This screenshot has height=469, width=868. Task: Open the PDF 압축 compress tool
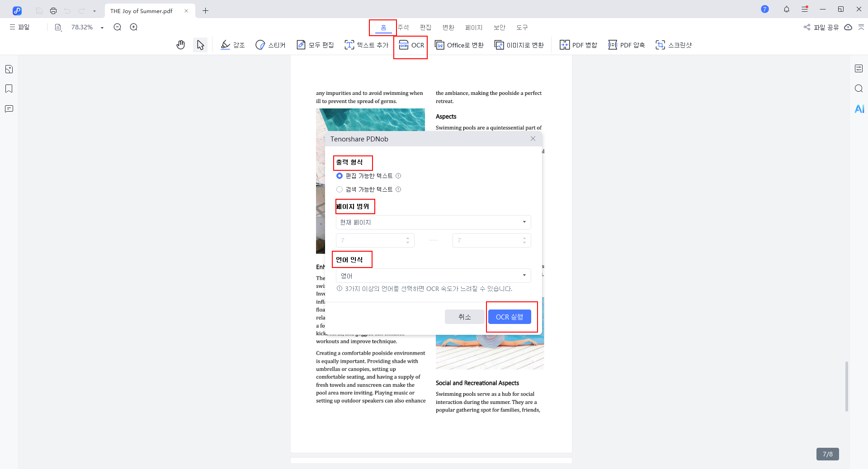[627, 45]
